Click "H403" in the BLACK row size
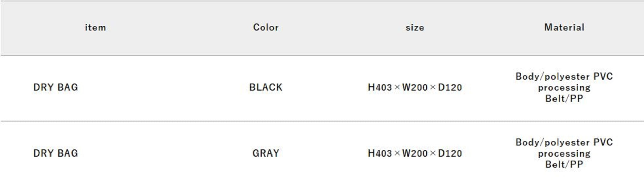This screenshot has height=186, width=644. click(x=380, y=87)
